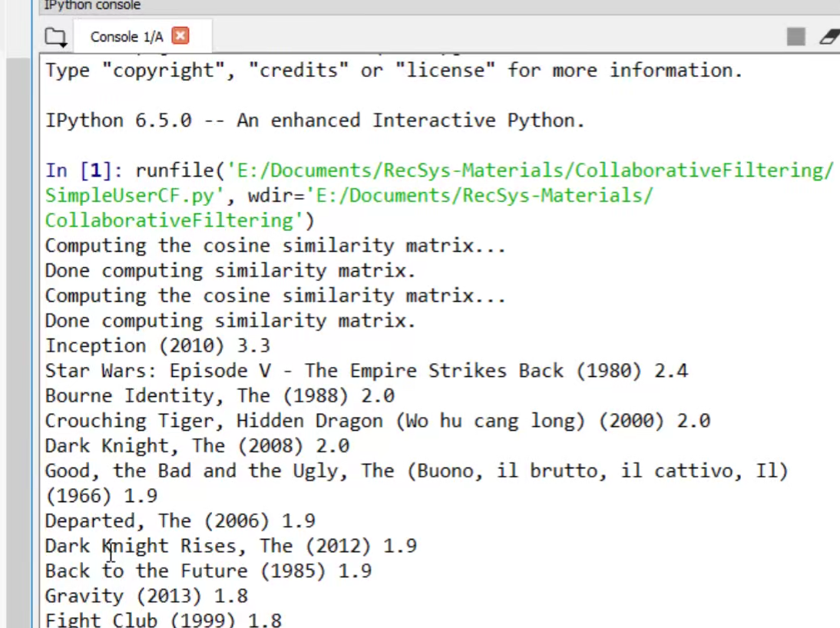Click the Departed (2006) output line

tap(180, 521)
